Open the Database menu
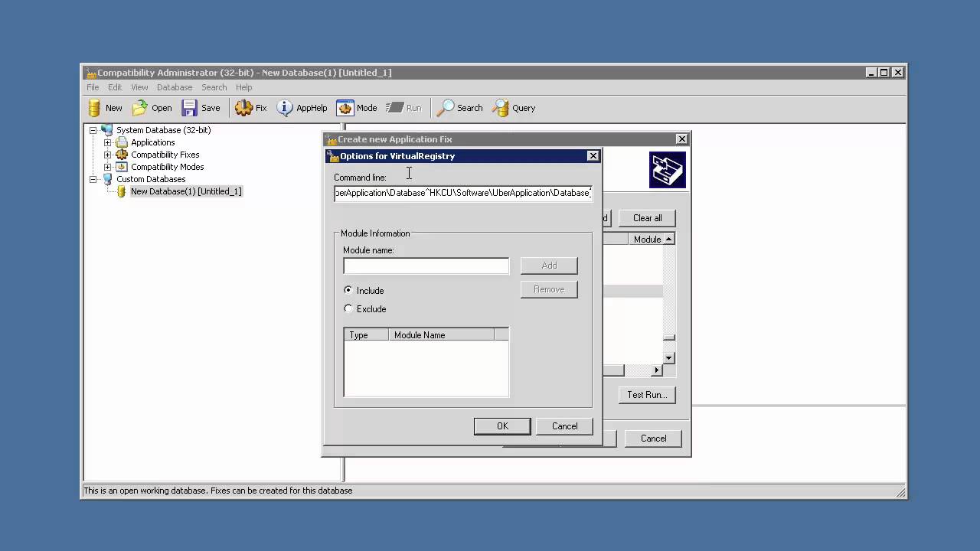Image resolution: width=980 pixels, height=551 pixels. (175, 87)
